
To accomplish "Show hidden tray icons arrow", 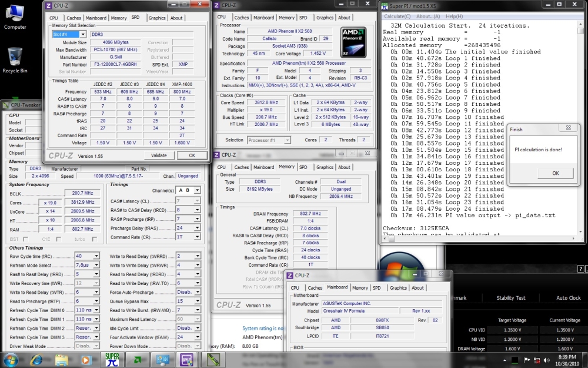I will point(505,360).
